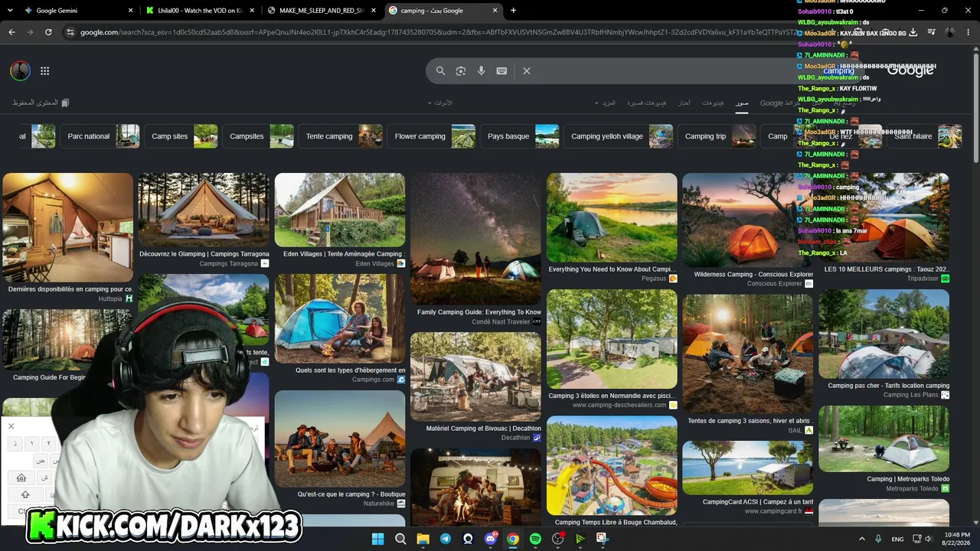Open the volume control in the system tray
Image resolution: width=980 pixels, height=551 pixels.
(927, 539)
